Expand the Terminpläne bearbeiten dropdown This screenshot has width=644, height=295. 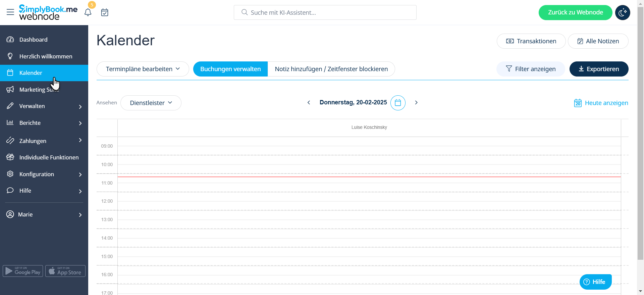pos(143,69)
